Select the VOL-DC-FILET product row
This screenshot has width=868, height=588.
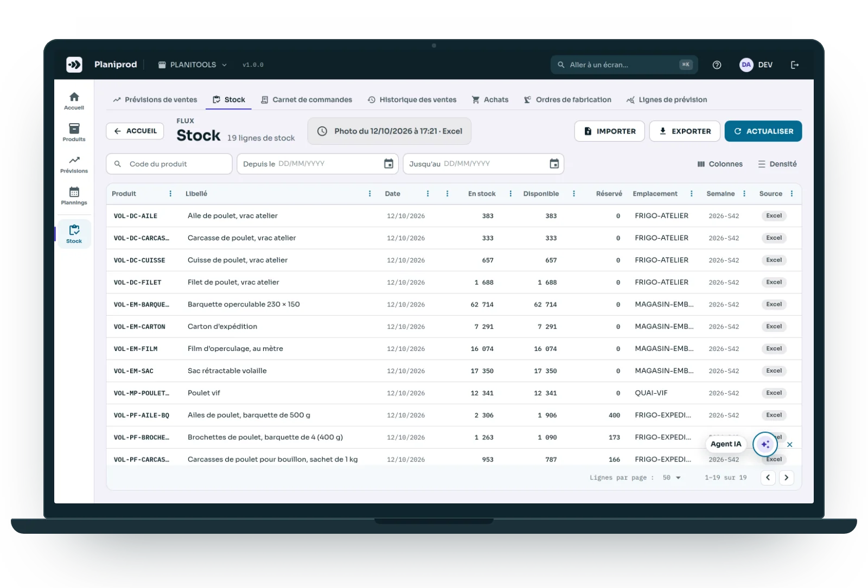click(x=454, y=282)
